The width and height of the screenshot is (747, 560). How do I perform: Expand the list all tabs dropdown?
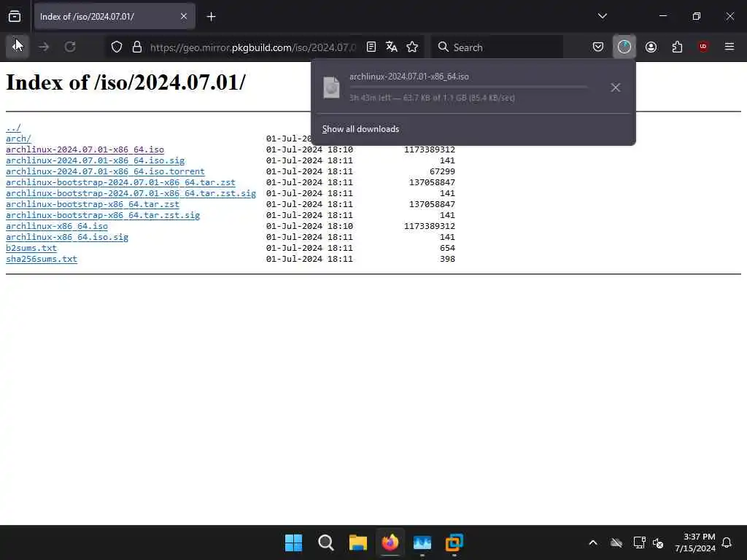coord(602,16)
